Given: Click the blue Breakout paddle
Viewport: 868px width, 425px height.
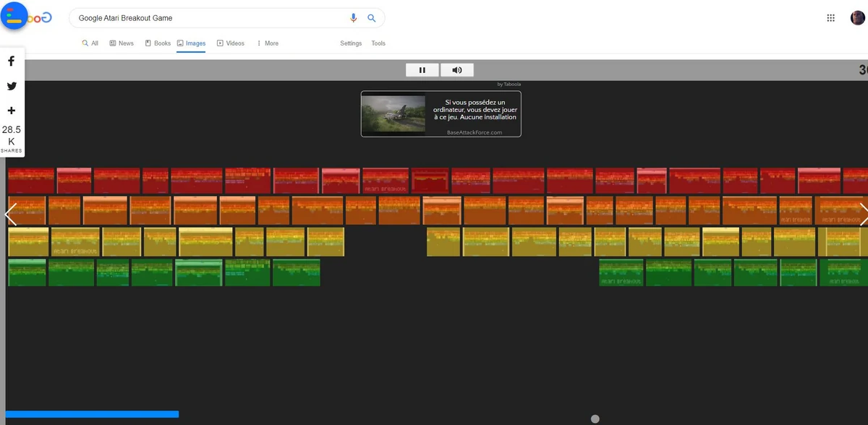Looking at the screenshot, I should (92, 414).
